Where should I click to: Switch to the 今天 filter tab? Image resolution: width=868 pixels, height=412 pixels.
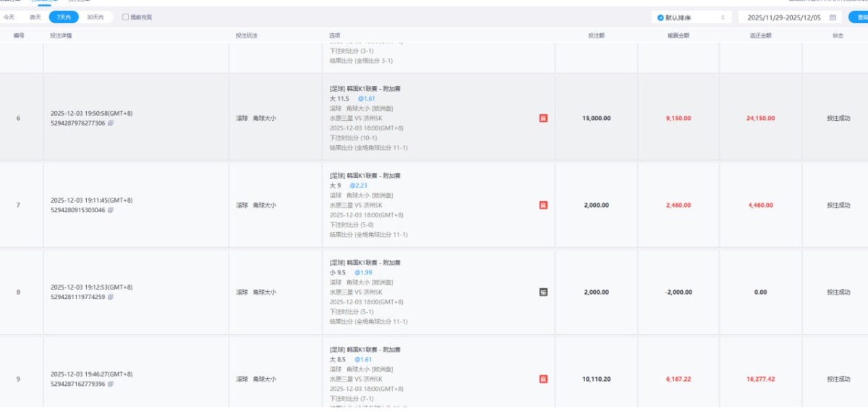(9, 17)
